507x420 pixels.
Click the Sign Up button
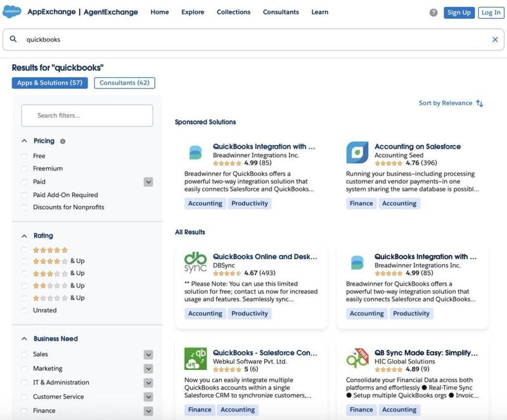tap(459, 13)
